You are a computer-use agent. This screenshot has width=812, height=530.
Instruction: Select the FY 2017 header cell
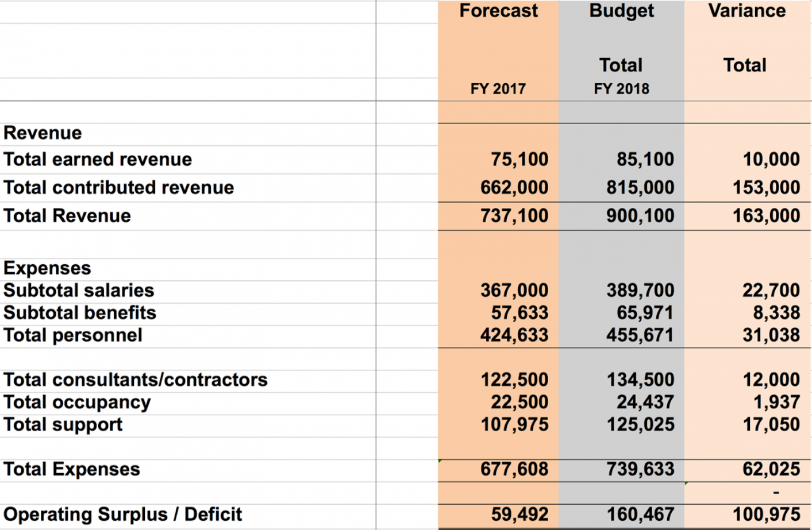[498, 89]
